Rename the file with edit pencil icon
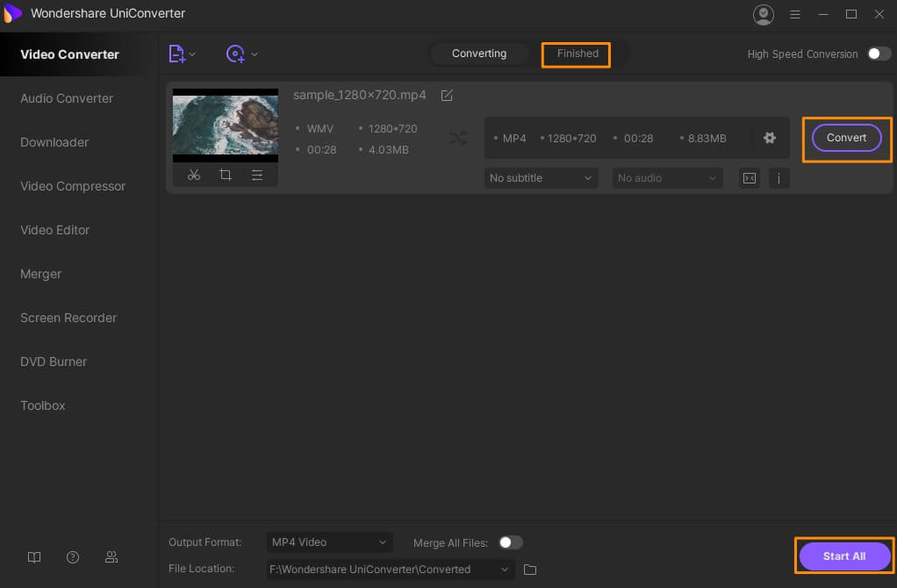 (447, 96)
